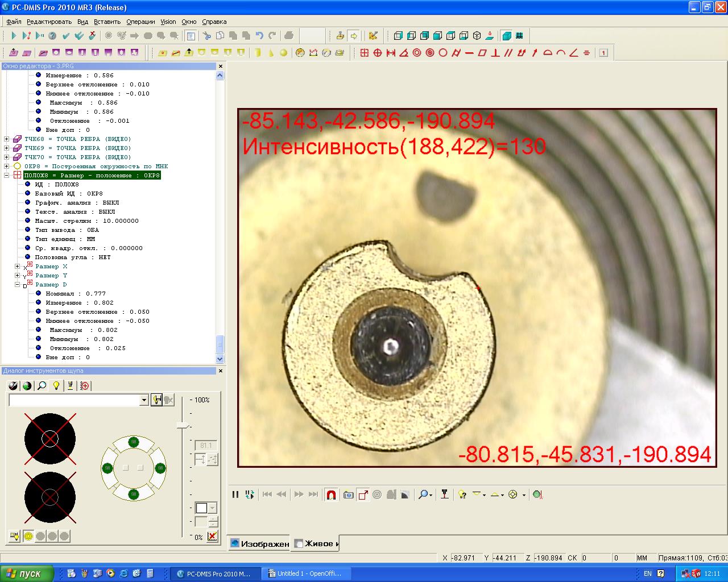Click the save illumination set icon
This screenshot has width=728, height=582.
pyautogui.click(x=156, y=400)
